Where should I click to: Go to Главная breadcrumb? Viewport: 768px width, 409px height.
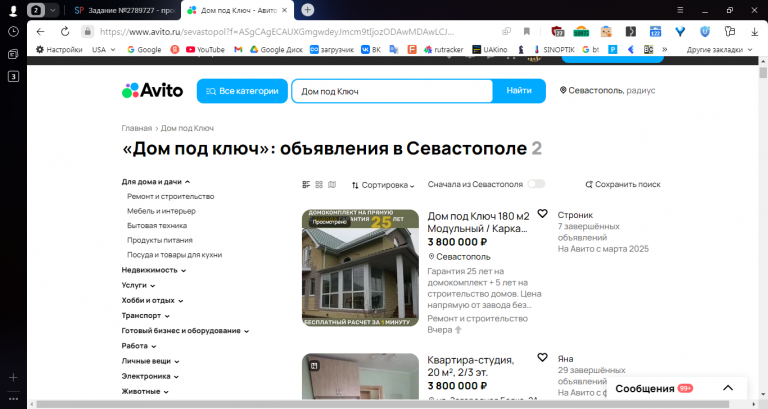[x=137, y=128]
